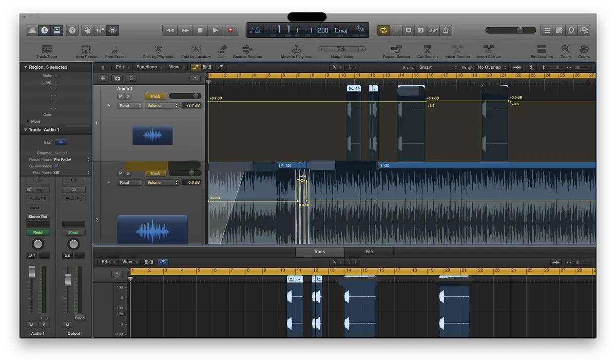
Task: Click the master volume slider in control bar
Action: [510, 30]
